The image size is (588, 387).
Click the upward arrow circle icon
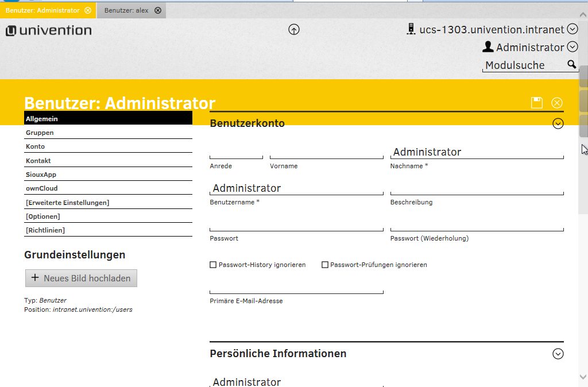coord(294,30)
